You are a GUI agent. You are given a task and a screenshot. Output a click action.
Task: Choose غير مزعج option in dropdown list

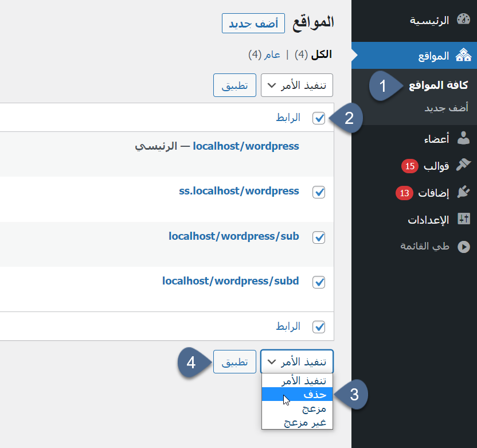297,422
